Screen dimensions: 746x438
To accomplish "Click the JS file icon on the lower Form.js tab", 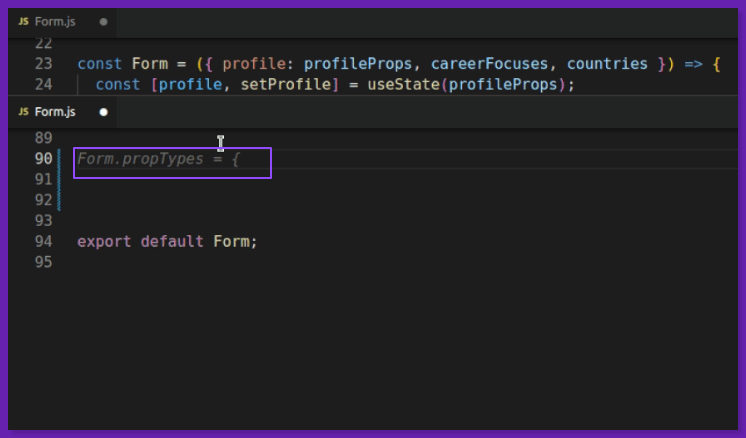I will pyautogui.click(x=23, y=112).
